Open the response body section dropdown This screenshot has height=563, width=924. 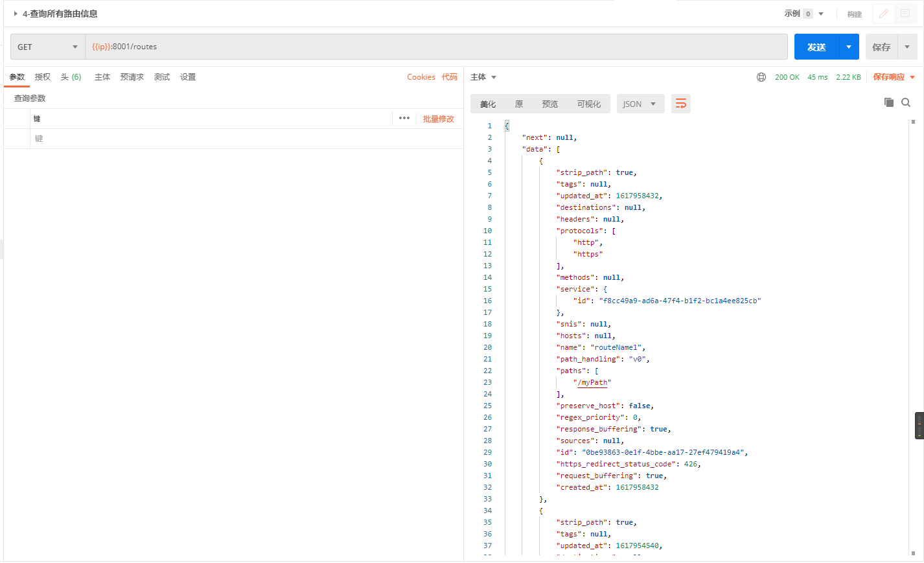[x=483, y=77]
